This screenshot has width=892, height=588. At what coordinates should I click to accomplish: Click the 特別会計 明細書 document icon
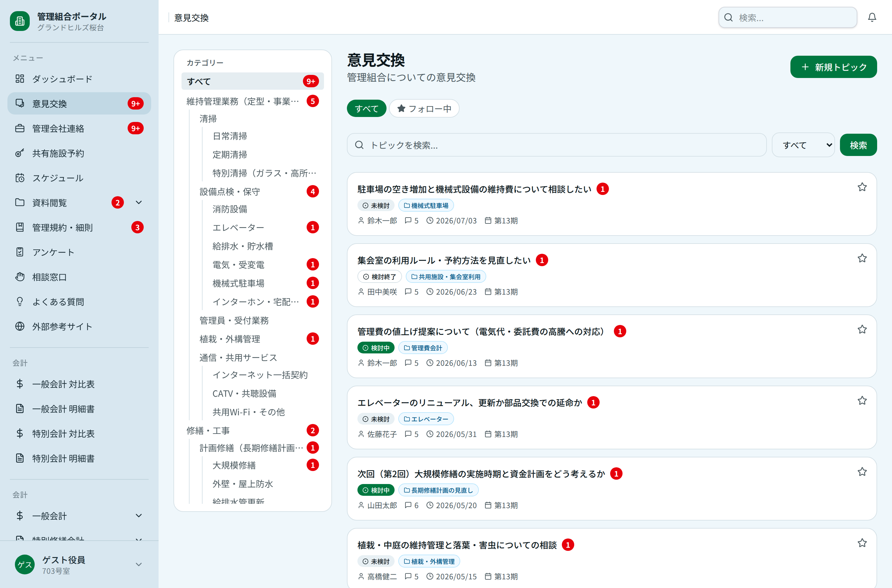[20, 458]
